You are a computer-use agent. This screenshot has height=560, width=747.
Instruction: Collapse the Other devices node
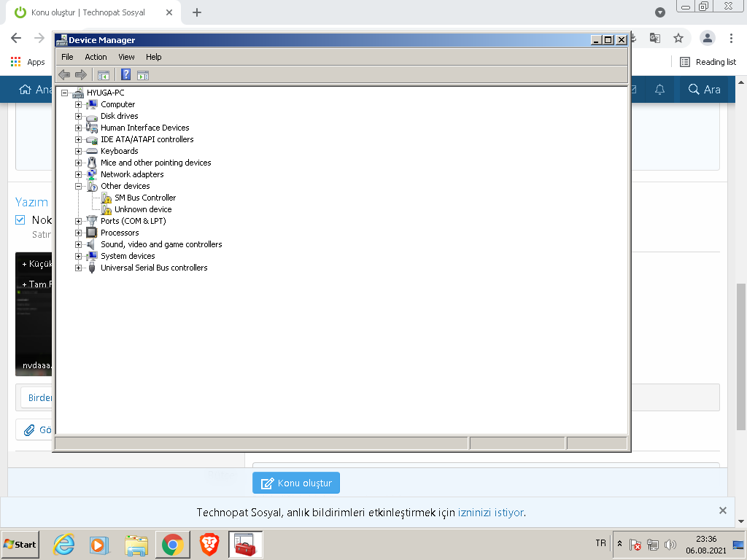click(x=78, y=186)
